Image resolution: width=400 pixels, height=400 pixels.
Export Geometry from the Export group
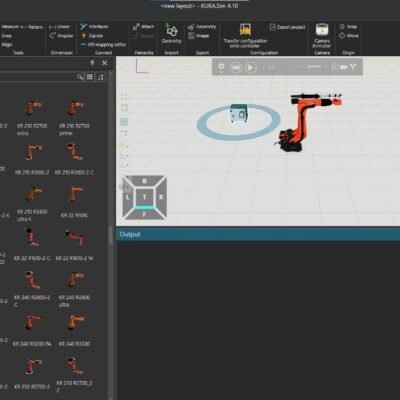202,27
